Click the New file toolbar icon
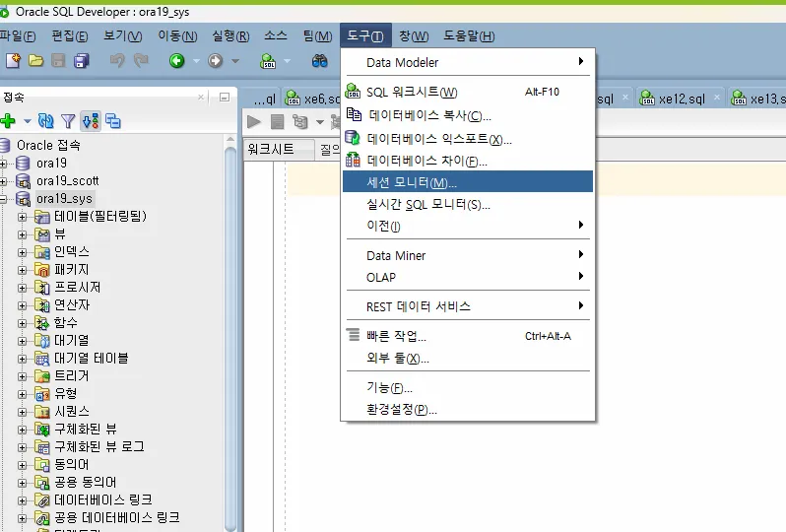The width and height of the screenshot is (786, 532). pos(13,61)
